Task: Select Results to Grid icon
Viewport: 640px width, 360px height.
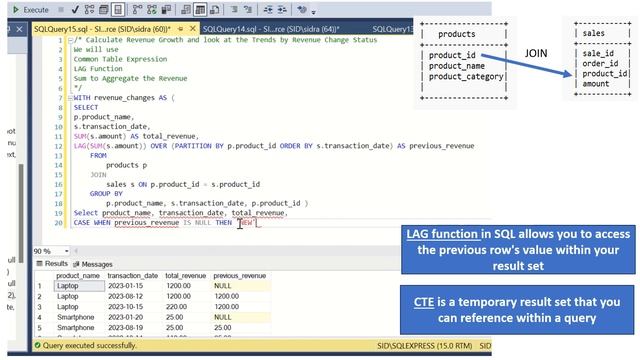Action: click(x=200, y=9)
